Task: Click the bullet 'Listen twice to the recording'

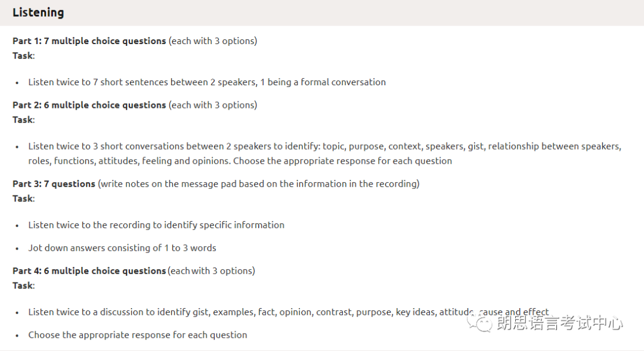Action: pyautogui.click(x=156, y=225)
